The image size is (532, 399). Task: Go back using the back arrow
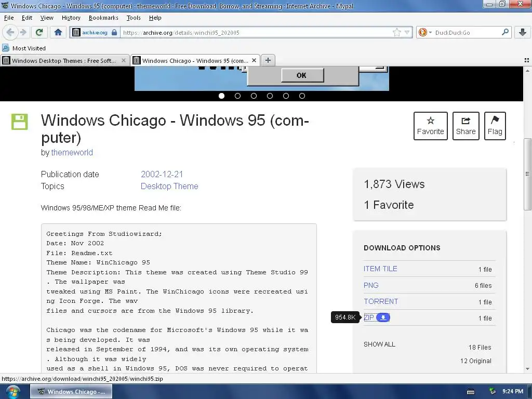pos(10,33)
